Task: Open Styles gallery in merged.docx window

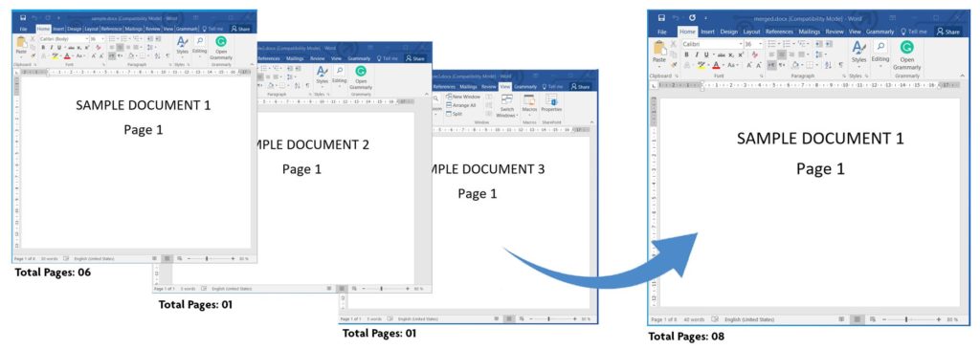Action: pyautogui.click(x=858, y=54)
